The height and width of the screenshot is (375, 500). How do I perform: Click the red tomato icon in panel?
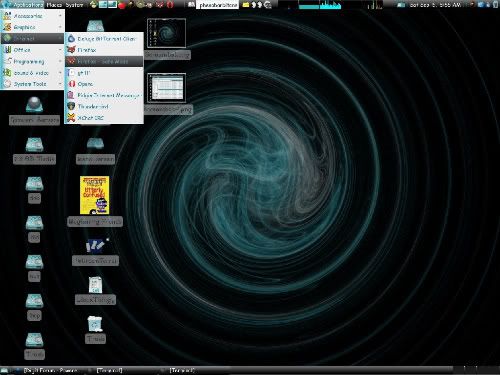[122, 5]
